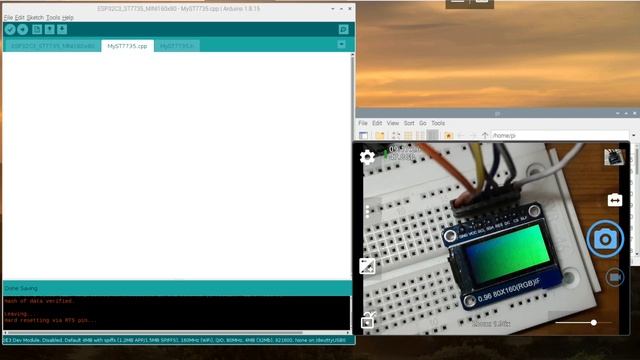640x360 pixels.
Task: Open the Arduino Sketch menu
Action: [x=35, y=18]
